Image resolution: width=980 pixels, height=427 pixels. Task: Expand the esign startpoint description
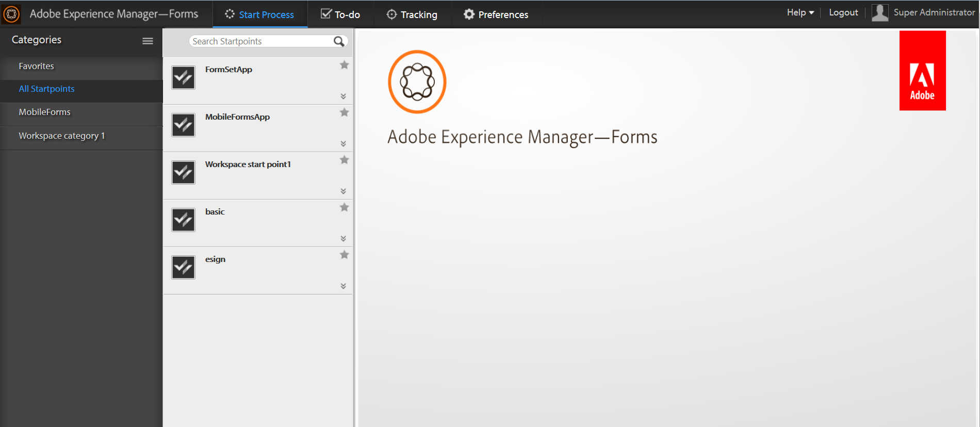[344, 286]
